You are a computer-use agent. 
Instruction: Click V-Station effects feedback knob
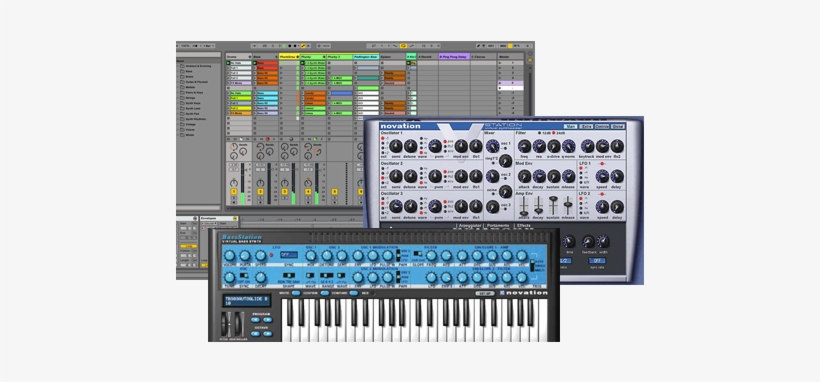tap(588, 241)
